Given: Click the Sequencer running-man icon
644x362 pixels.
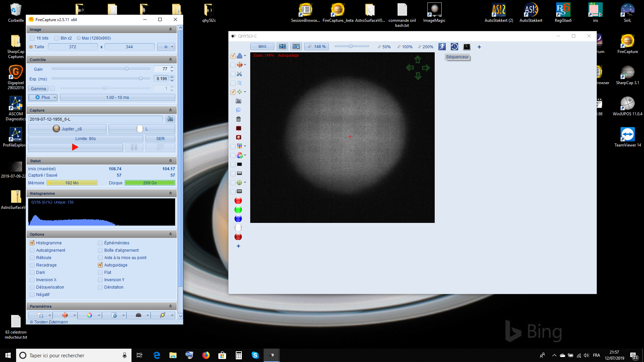Looking at the screenshot, I should pos(442,47).
